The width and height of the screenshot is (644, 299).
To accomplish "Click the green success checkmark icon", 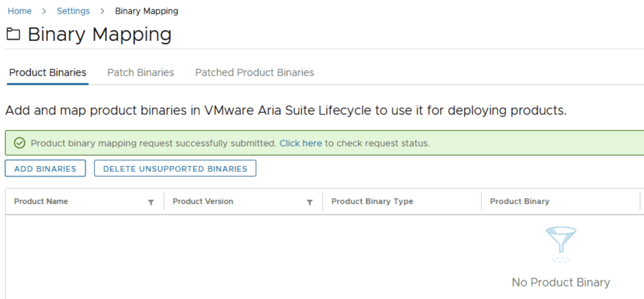I will [19, 143].
